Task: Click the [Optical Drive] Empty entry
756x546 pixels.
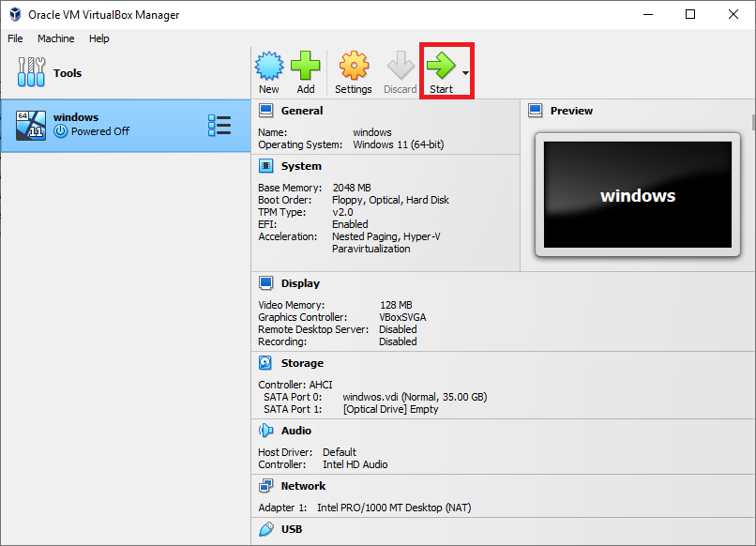Action: [x=390, y=409]
